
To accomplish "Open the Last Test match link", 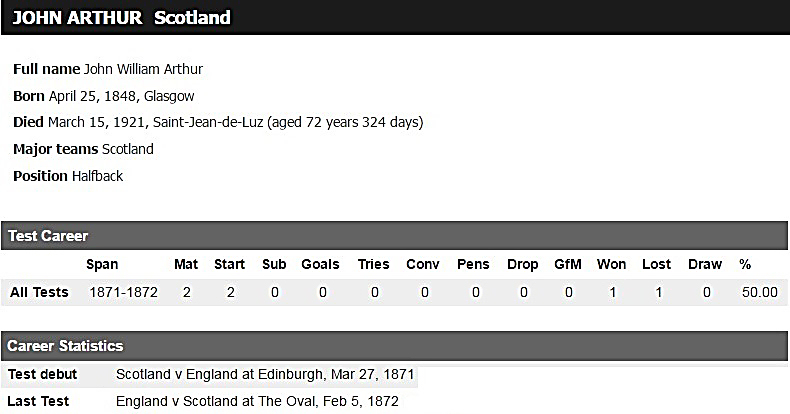I will point(257,401).
